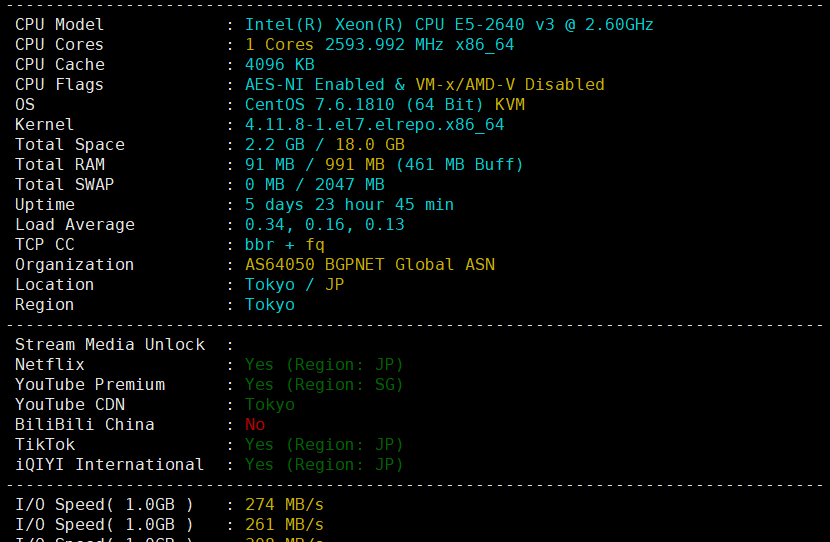Click the AS64050 BGPNET Global ASN text

tap(369, 265)
